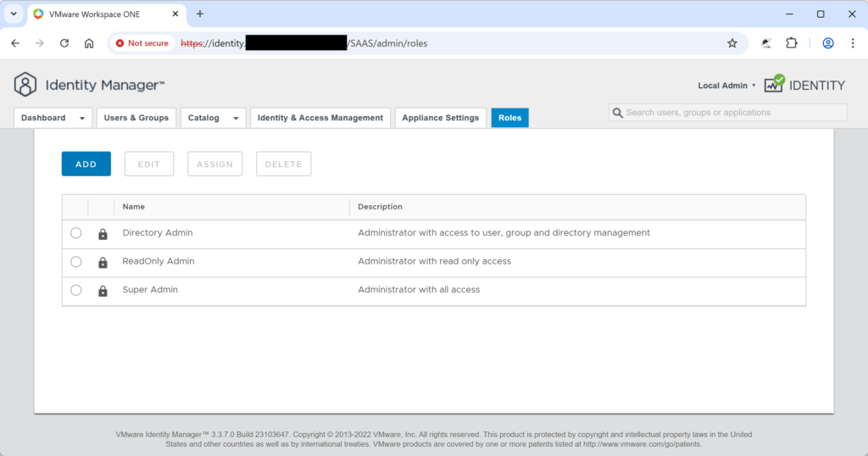Select the ReadOnly Admin radio button

click(76, 262)
